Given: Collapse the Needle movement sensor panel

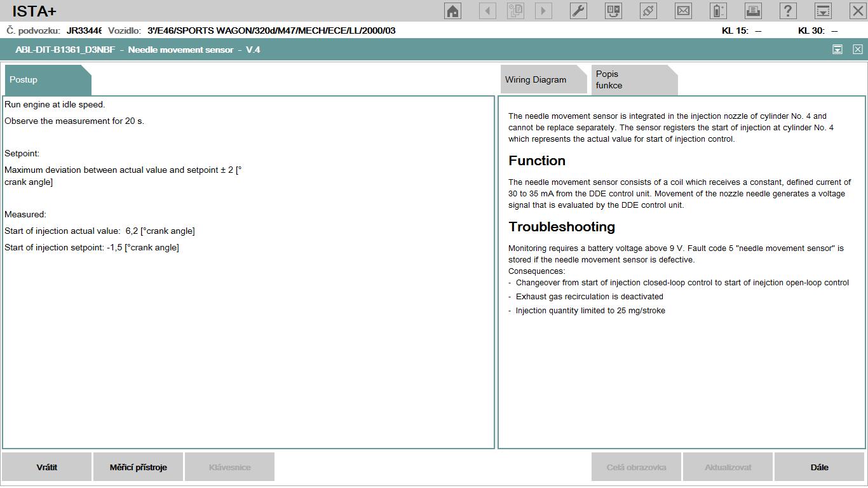Looking at the screenshot, I should [837, 50].
